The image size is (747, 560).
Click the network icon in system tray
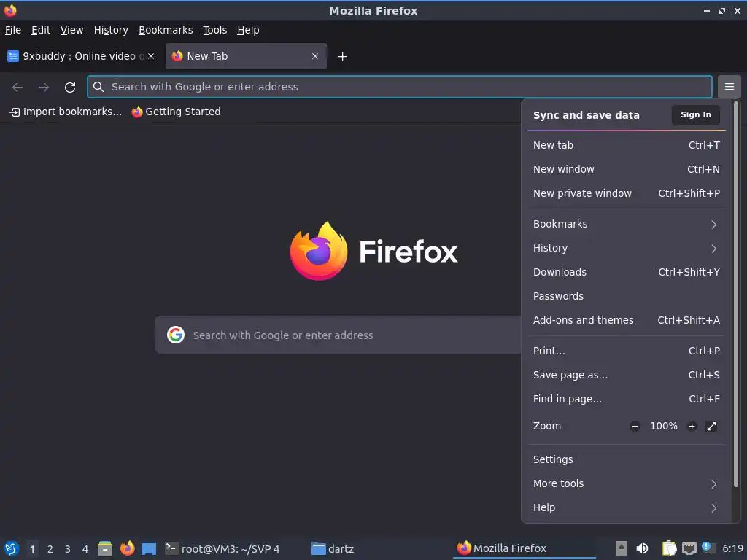pyautogui.click(x=689, y=548)
